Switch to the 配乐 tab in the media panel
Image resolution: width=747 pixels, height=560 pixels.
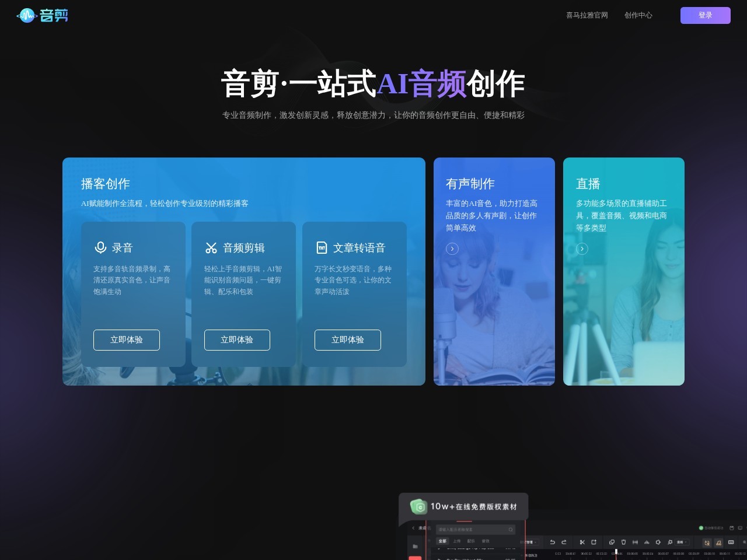coord(470,541)
